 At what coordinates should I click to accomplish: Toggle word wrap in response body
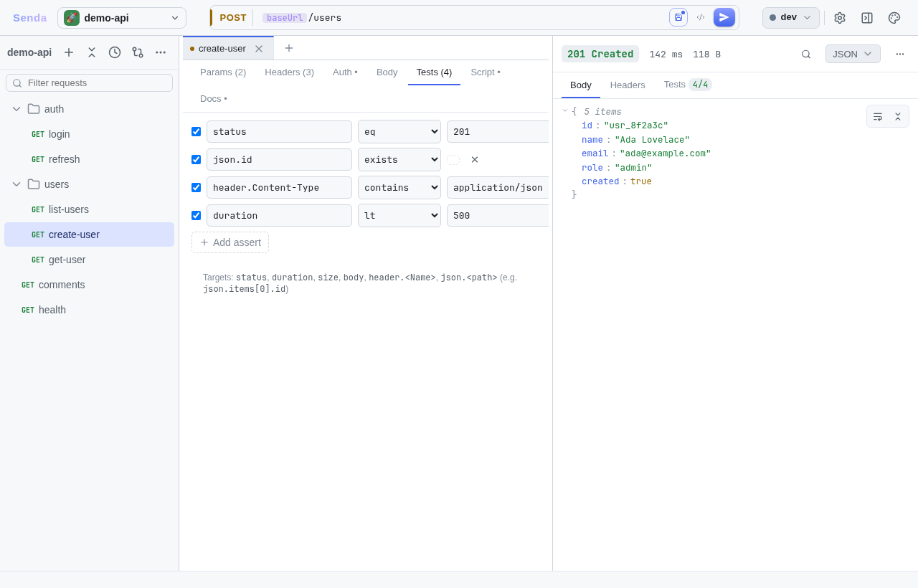pos(878,116)
